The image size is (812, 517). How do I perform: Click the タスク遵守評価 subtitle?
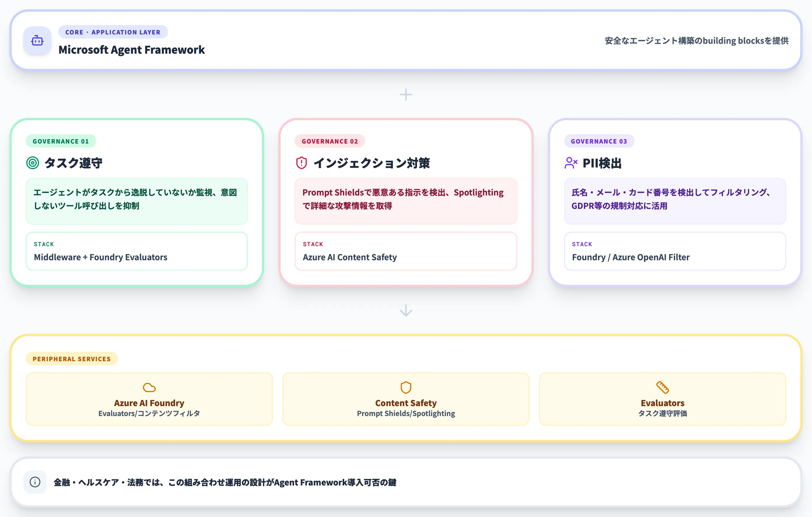[x=662, y=413]
